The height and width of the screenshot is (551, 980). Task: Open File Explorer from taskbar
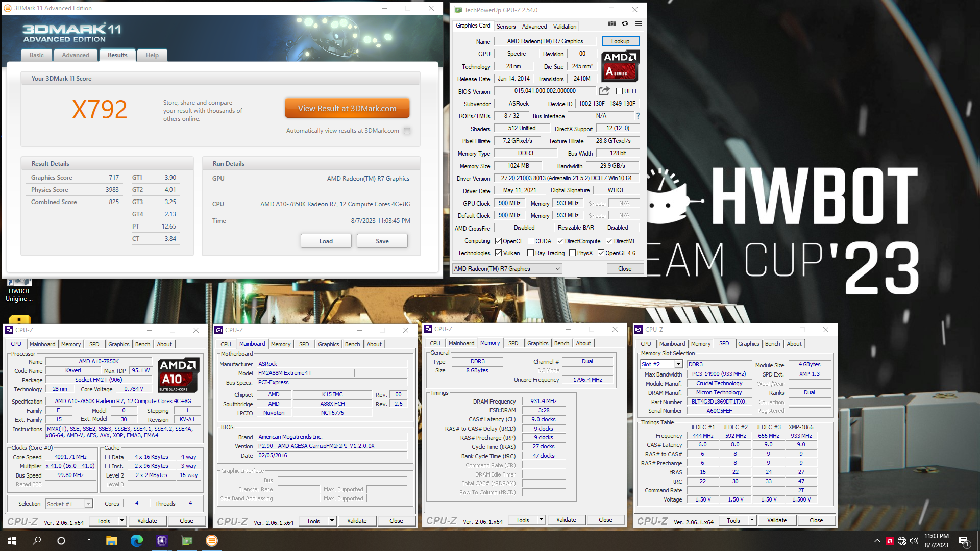(111, 541)
